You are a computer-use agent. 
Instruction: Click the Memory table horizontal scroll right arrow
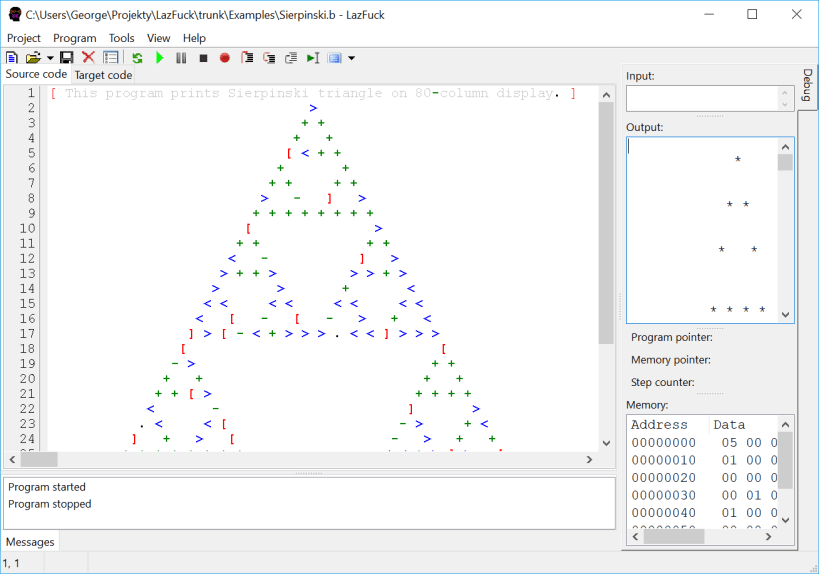click(x=768, y=536)
